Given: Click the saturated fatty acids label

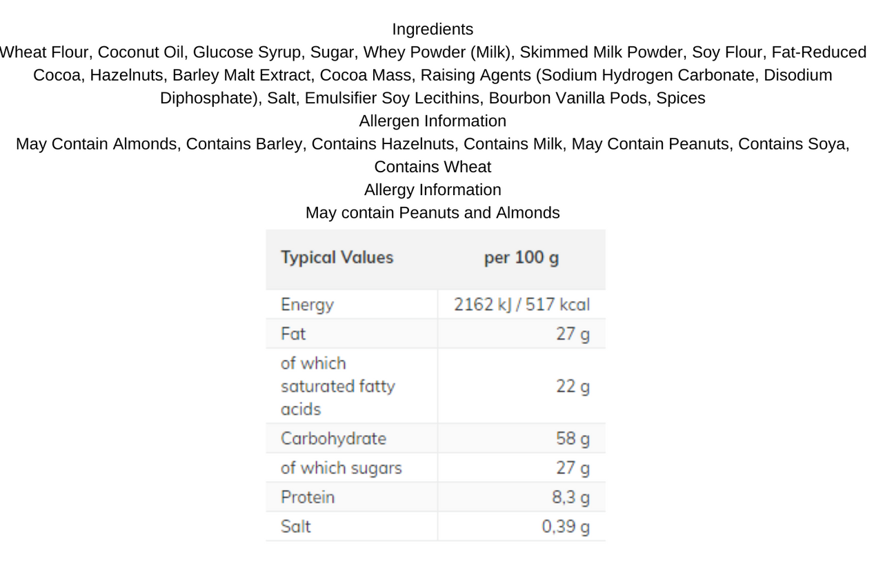Looking at the screenshot, I should coord(338,386).
